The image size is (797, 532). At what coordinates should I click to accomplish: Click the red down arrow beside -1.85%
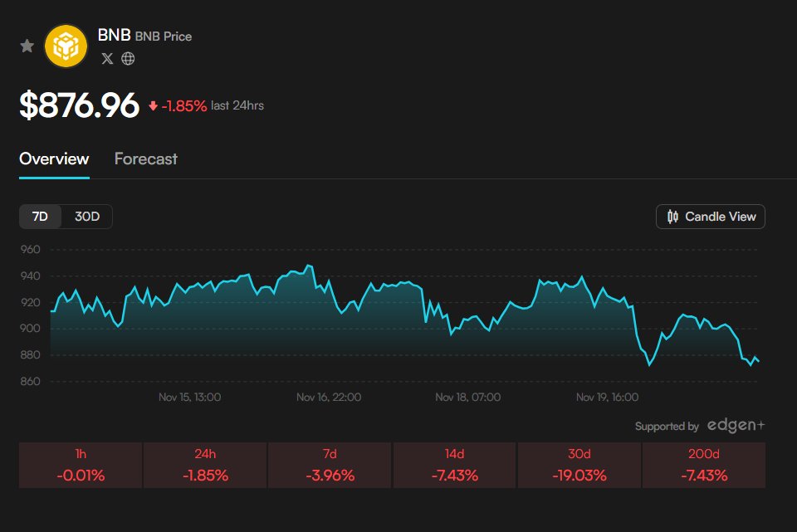pyautogui.click(x=154, y=105)
